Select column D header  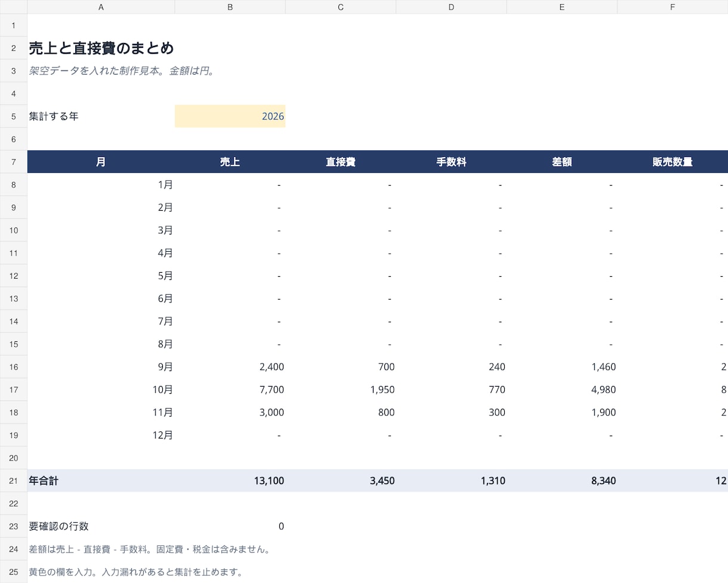click(451, 7)
